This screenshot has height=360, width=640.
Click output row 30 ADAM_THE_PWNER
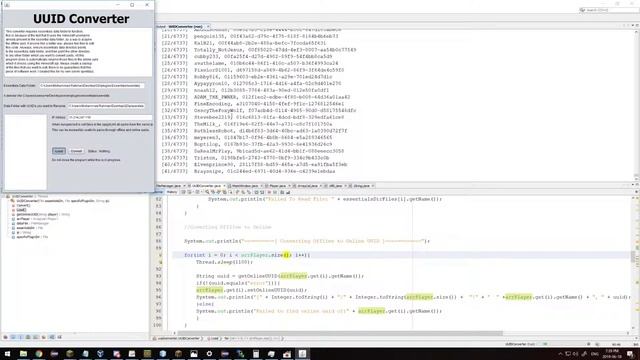pyautogui.click(x=256, y=97)
